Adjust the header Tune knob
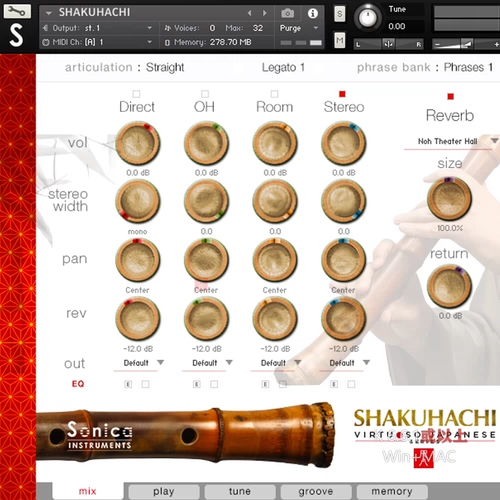This screenshot has width=500, height=500. tap(368, 18)
